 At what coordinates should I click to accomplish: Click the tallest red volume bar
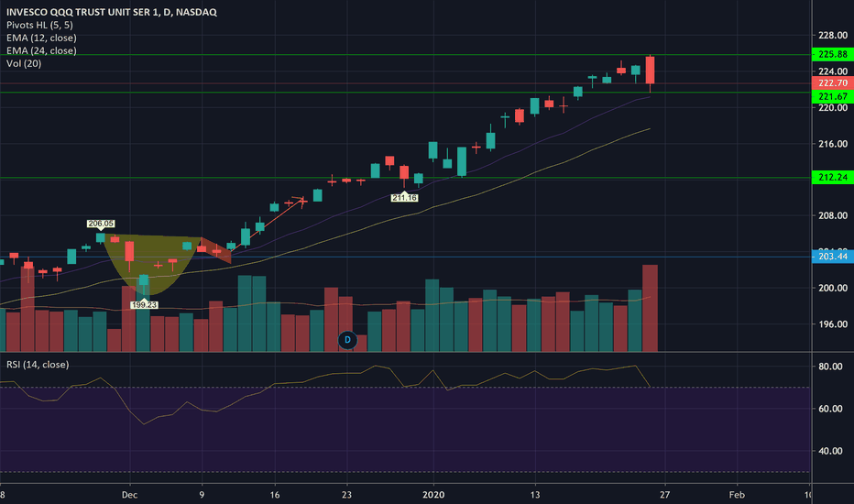[x=651, y=308]
